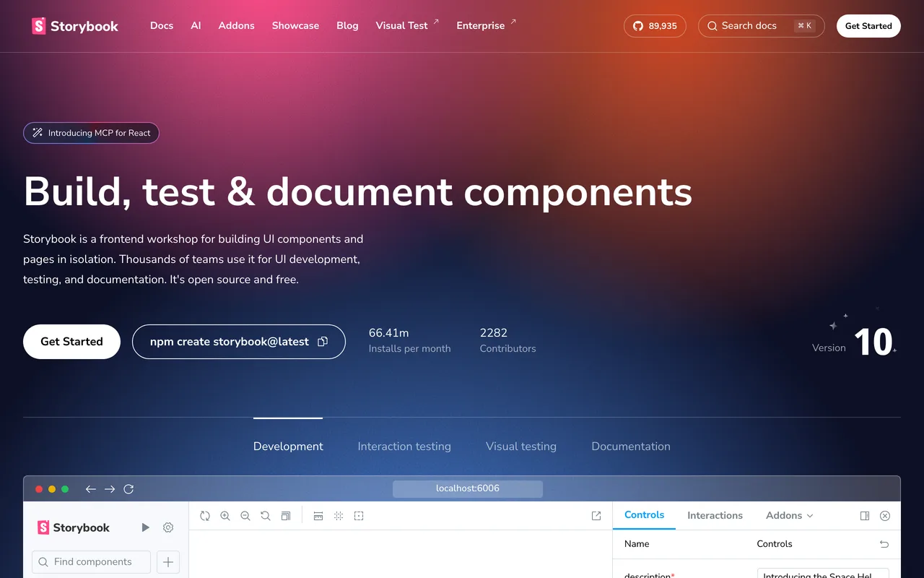
Task: Click the remount component icon in the toolbar
Action: 205,516
